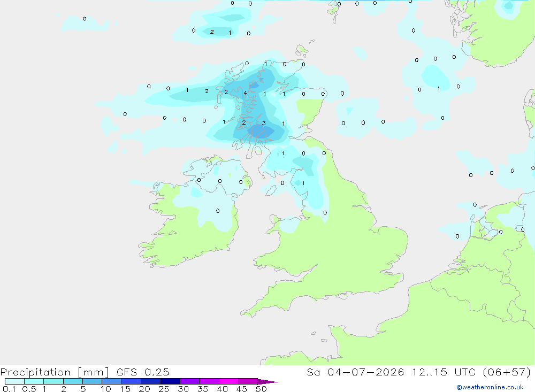
Task: Click the 'Precipitation [mm]' title text
Action: [55, 372]
